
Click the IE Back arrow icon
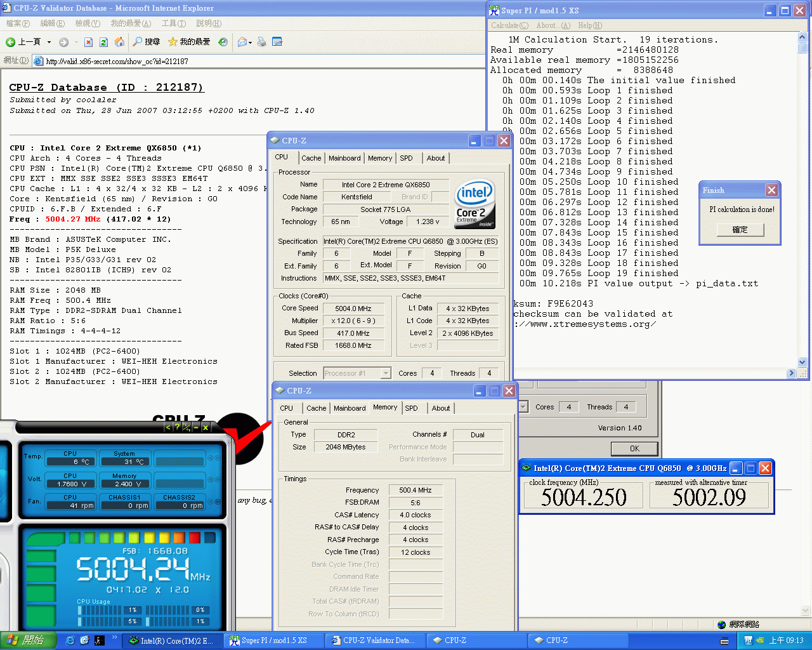[x=11, y=42]
